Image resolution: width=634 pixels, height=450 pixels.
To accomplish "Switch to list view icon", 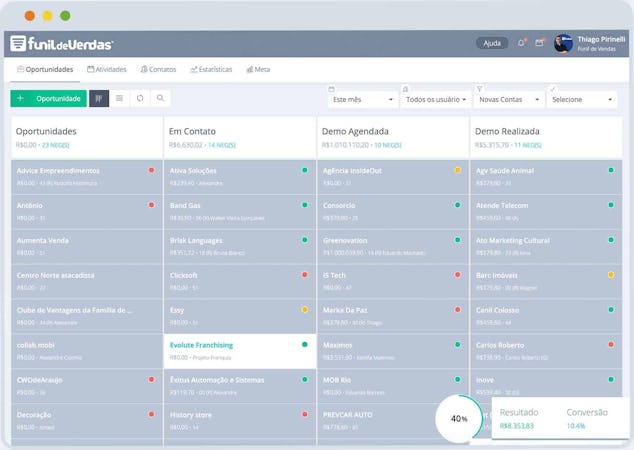I will pos(120,99).
